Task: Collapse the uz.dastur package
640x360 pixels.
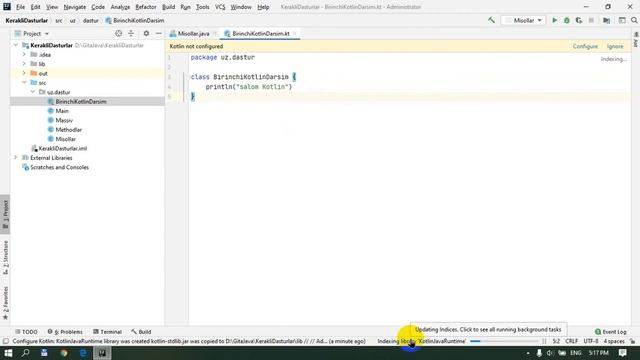Action: (33, 92)
